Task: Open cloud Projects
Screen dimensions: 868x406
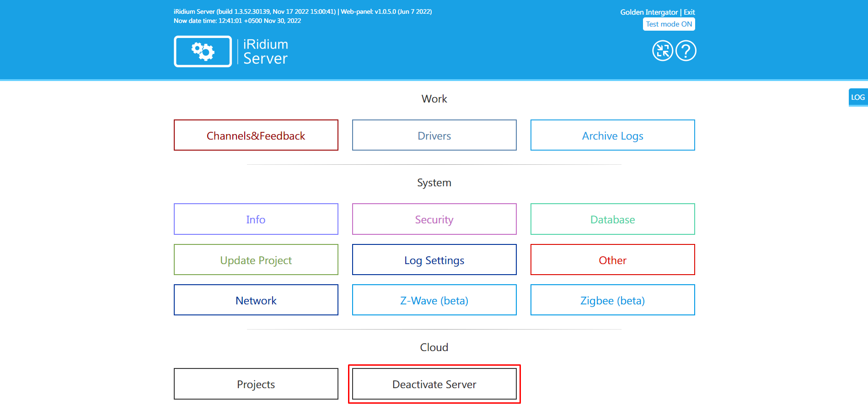Action: [256, 384]
